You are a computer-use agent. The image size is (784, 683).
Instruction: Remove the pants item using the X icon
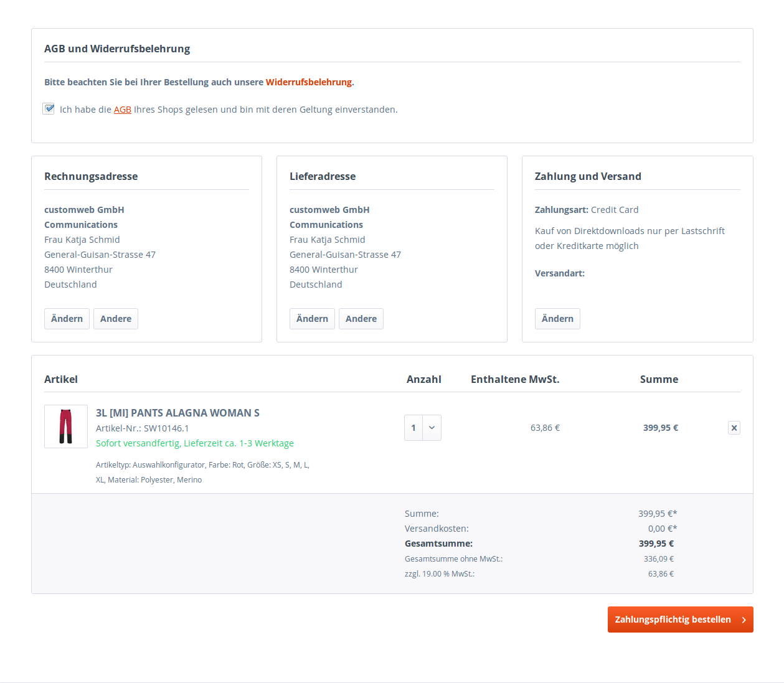pos(734,428)
